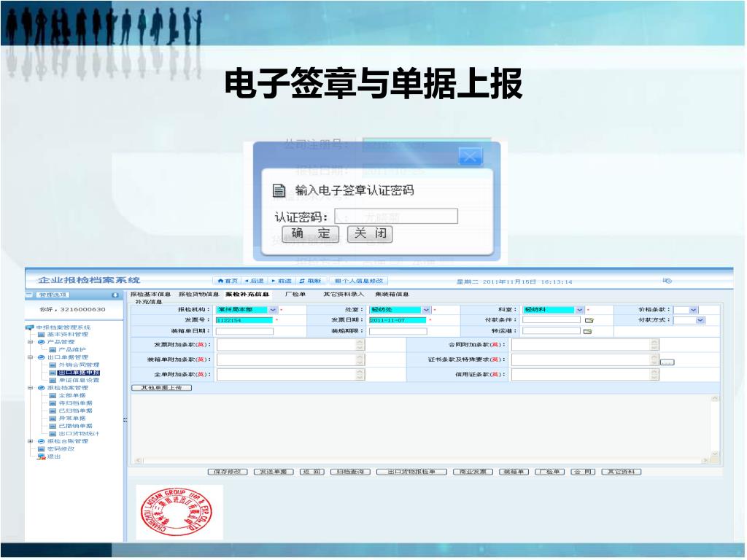
Task: Click the 归档查询 button
Action: (351, 472)
